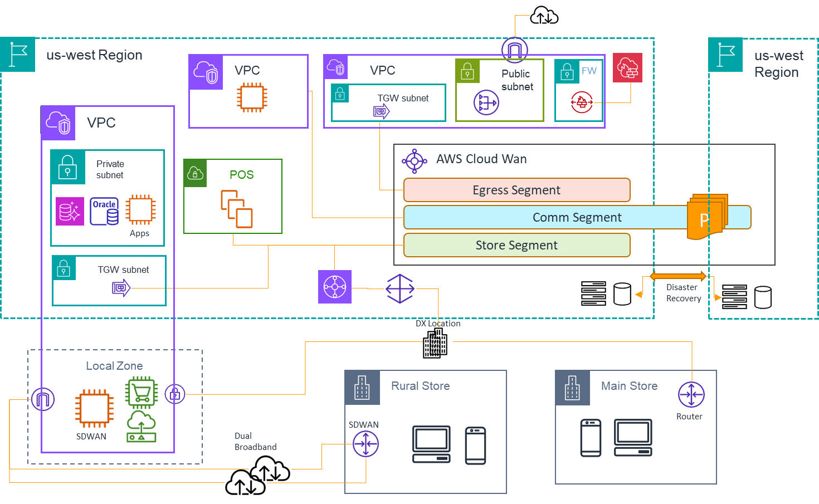Select the purple circled lock icon on the VPC border
This screenshot has height=504, width=819.
(175, 394)
